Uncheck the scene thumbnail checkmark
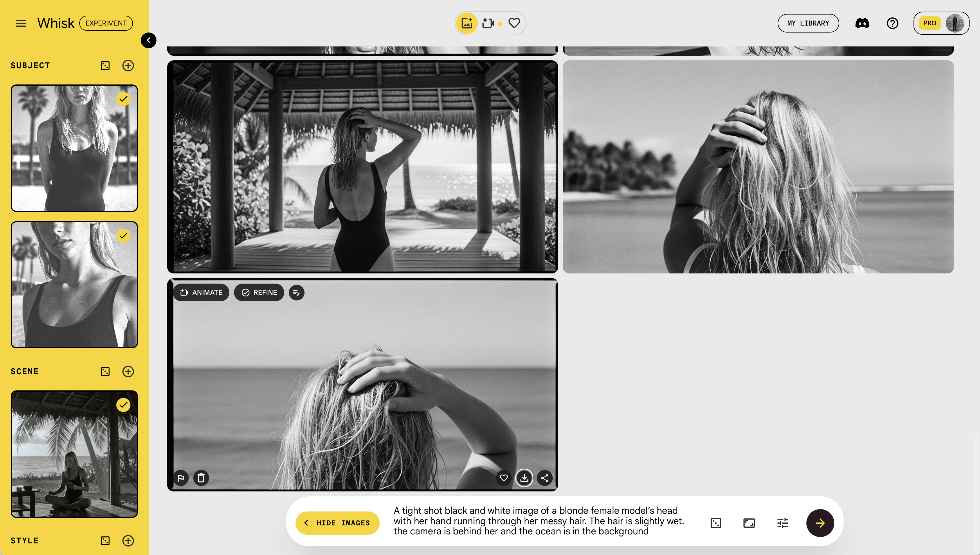 [123, 405]
